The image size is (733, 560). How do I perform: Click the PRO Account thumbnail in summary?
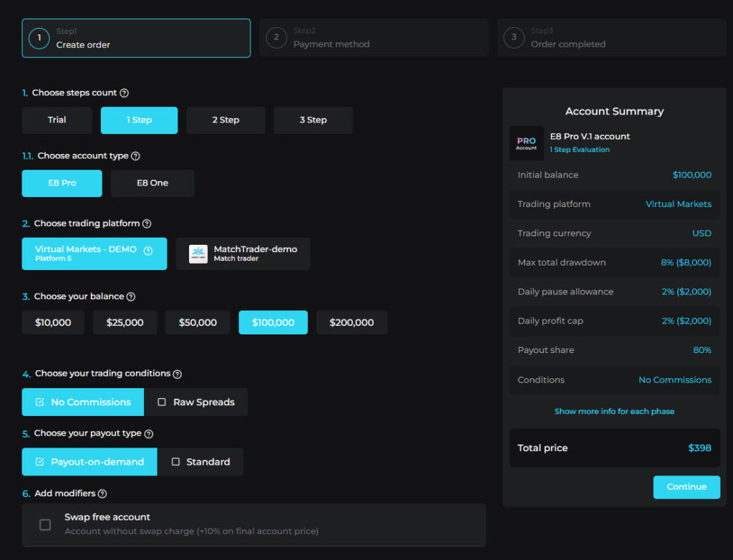[x=526, y=144]
